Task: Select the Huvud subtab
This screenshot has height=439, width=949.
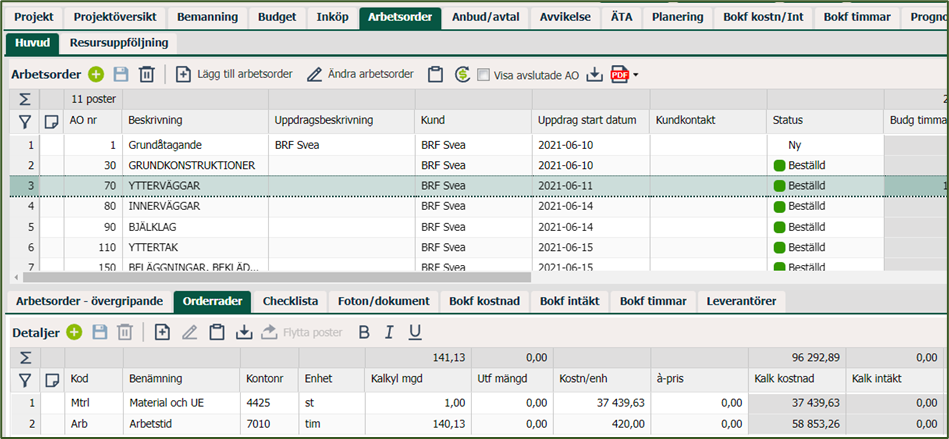Action: pos(33,43)
